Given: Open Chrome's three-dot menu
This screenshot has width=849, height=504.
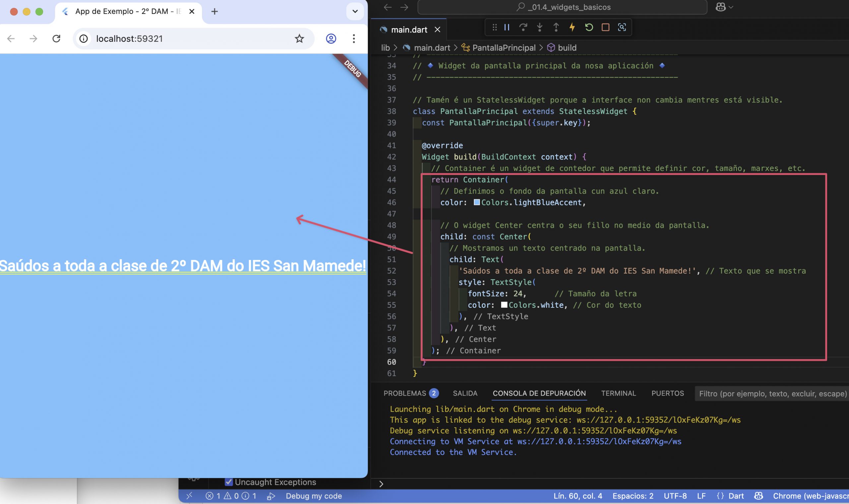Looking at the screenshot, I should click(354, 39).
